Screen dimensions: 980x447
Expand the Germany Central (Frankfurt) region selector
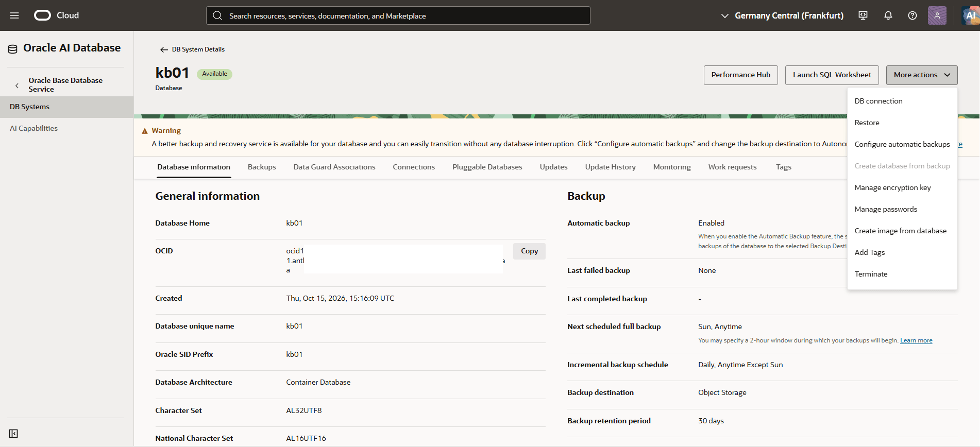(782, 15)
